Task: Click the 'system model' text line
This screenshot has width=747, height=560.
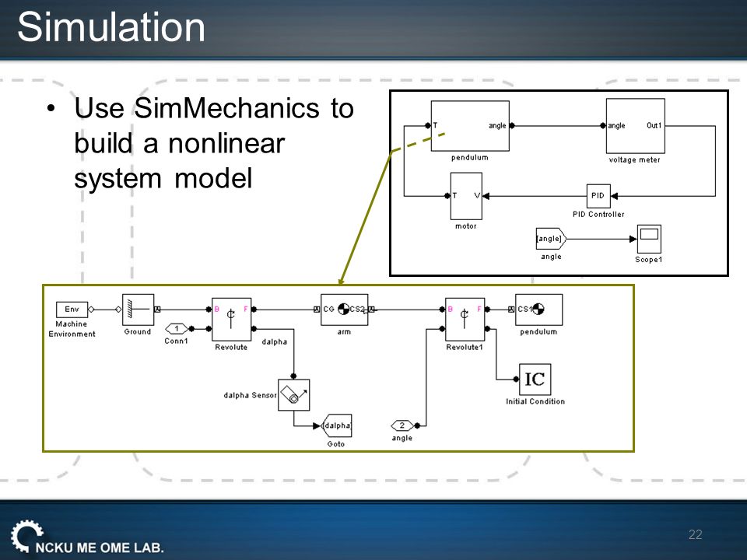Action: click(163, 179)
